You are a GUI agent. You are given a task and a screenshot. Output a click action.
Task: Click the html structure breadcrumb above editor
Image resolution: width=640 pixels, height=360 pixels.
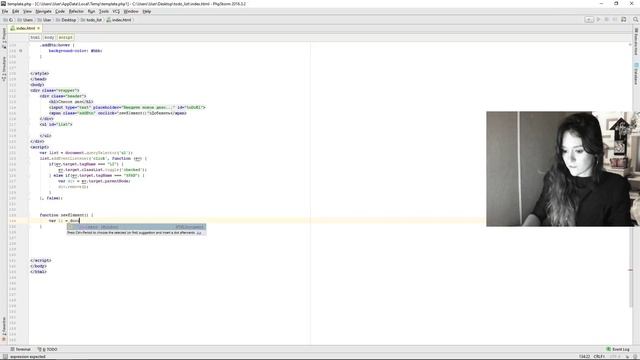(35, 37)
